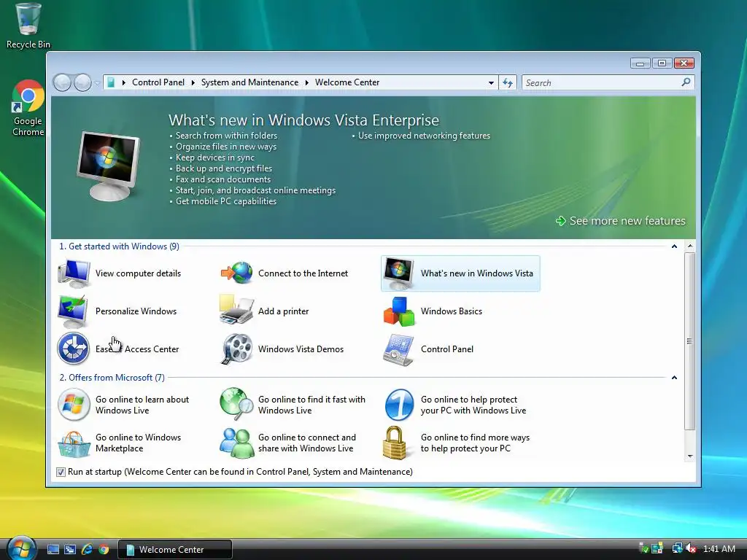Launch Chrome from quick launch bar
This screenshot has height=560, width=747.
point(104,550)
